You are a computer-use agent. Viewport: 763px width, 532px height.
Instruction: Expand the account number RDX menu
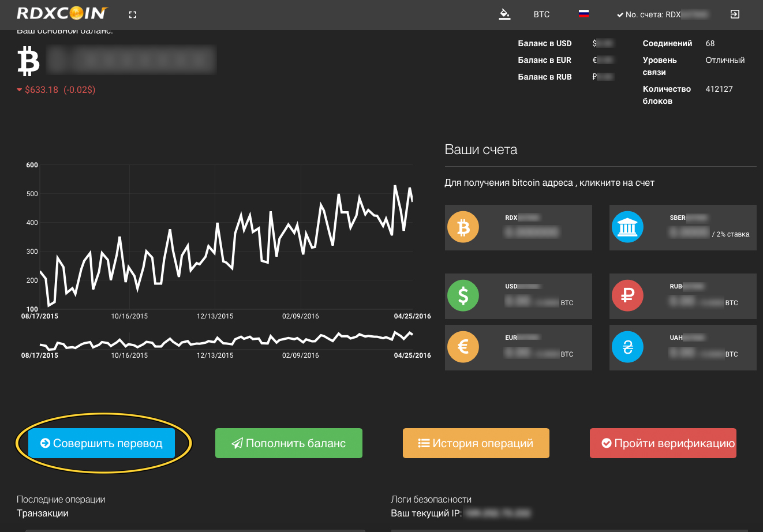[x=662, y=14]
